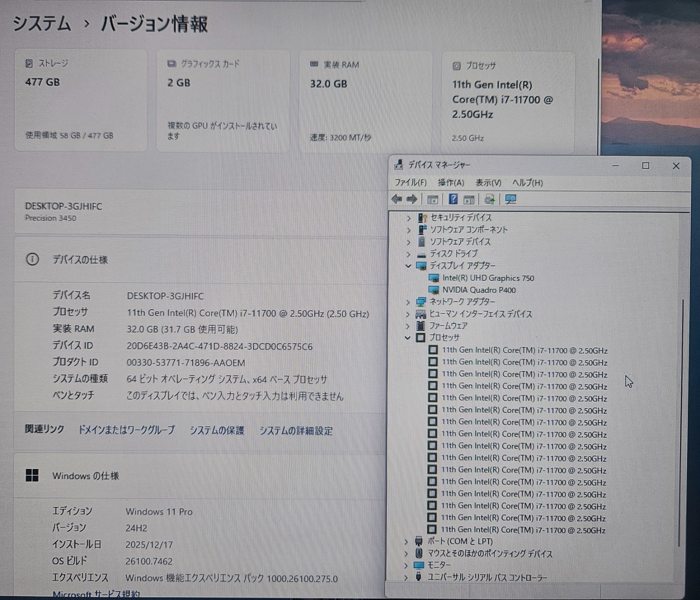This screenshot has height=600, width=700.
Task: Open the Microsoft サービス規約 link
Action: click(x=96, y=594)
